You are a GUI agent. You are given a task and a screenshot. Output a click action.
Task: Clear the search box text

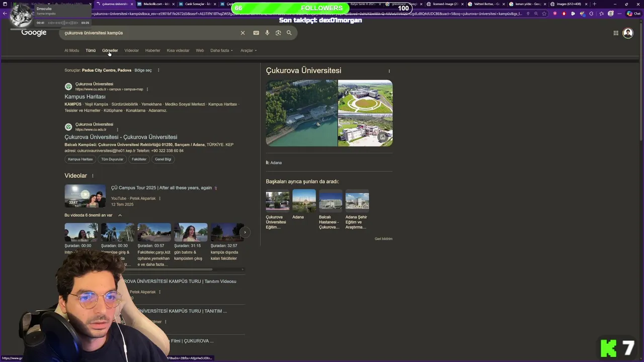243,33
